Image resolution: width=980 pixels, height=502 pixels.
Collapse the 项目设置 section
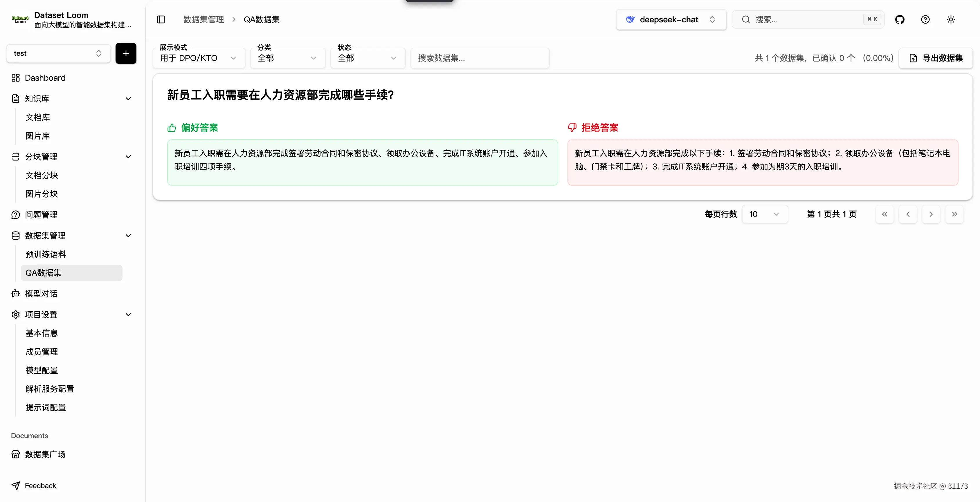128,315
